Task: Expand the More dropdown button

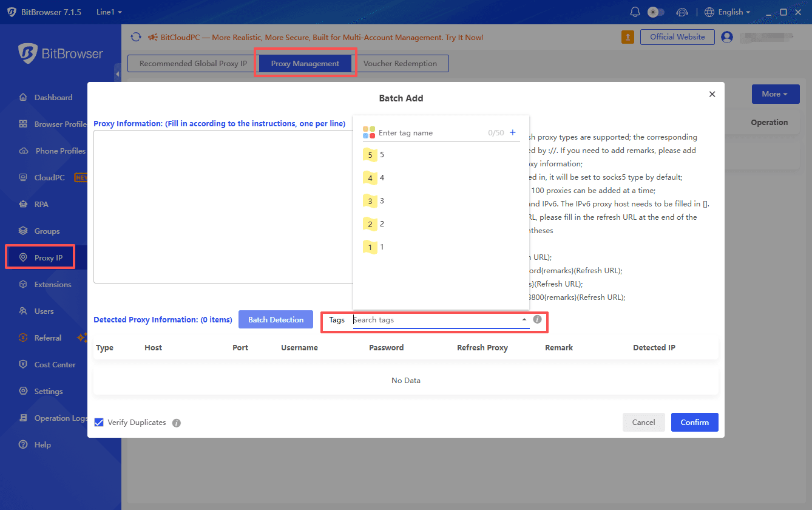Action: (x=776, y=94)
